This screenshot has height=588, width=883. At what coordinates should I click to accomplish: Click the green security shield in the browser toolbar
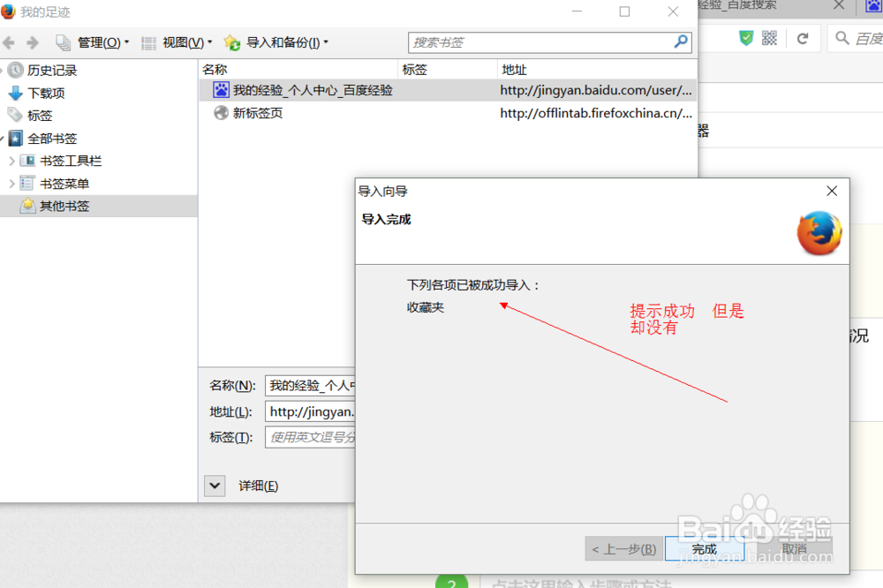746,38
